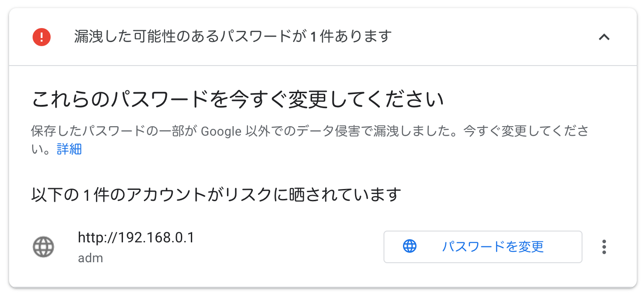644x293 pixels.
Task: Click the 192.168.0.1 account row's empty middle area
Action: [x=289, y=247]
